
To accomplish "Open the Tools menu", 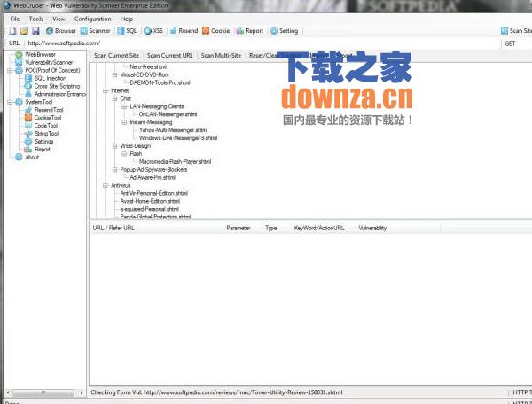I will (x=35, y=19).
